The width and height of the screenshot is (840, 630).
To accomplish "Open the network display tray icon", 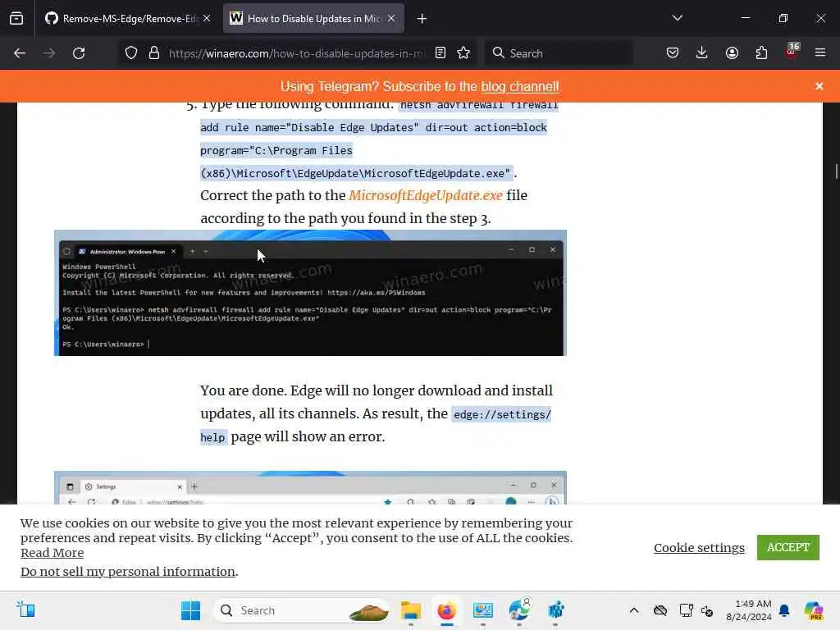I will [686, 610].
